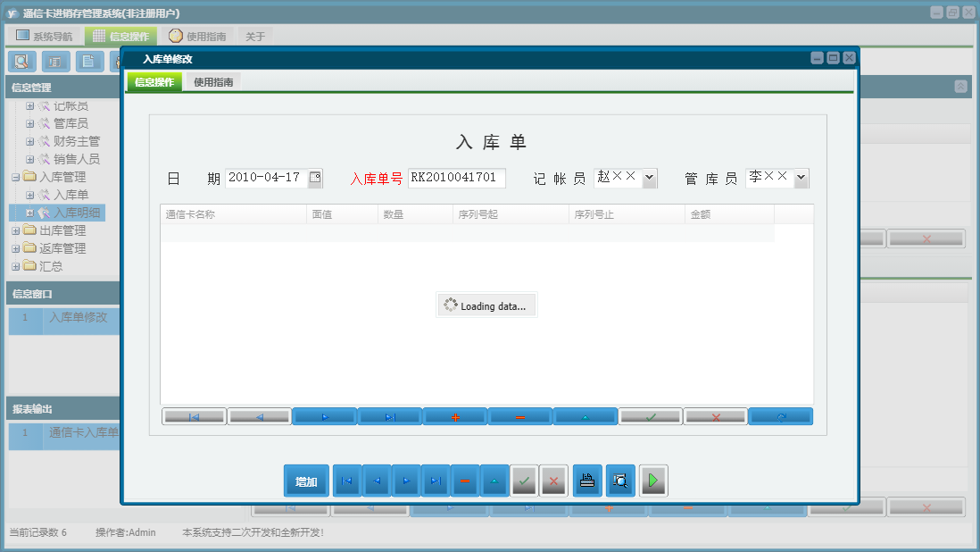This screenshot has width=980, height=552.
Task: Expand the 财务主管 tree node
Action: point(29,141)
